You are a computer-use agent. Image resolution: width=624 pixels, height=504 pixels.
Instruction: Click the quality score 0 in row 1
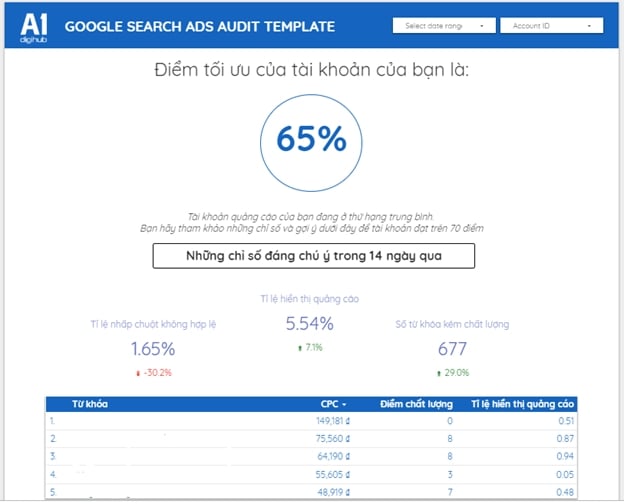[x=450, y=421]
